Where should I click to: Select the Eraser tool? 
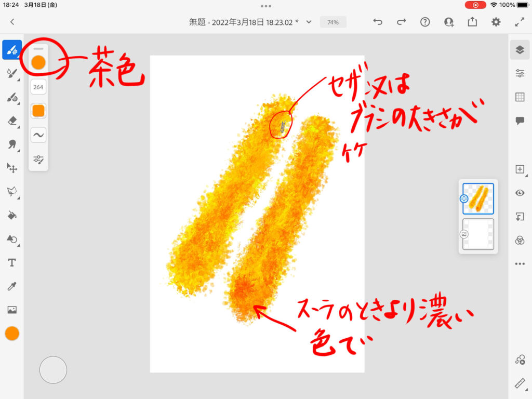[x=12, y=121]
